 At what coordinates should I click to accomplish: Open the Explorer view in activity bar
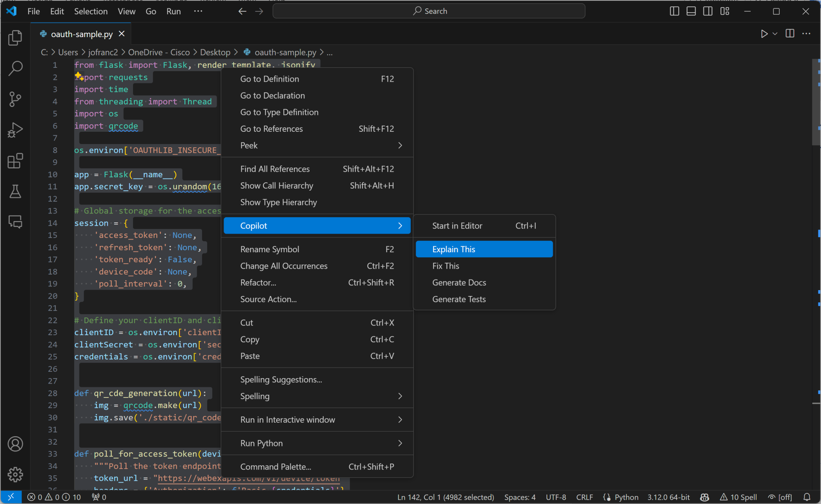point(15,38)
